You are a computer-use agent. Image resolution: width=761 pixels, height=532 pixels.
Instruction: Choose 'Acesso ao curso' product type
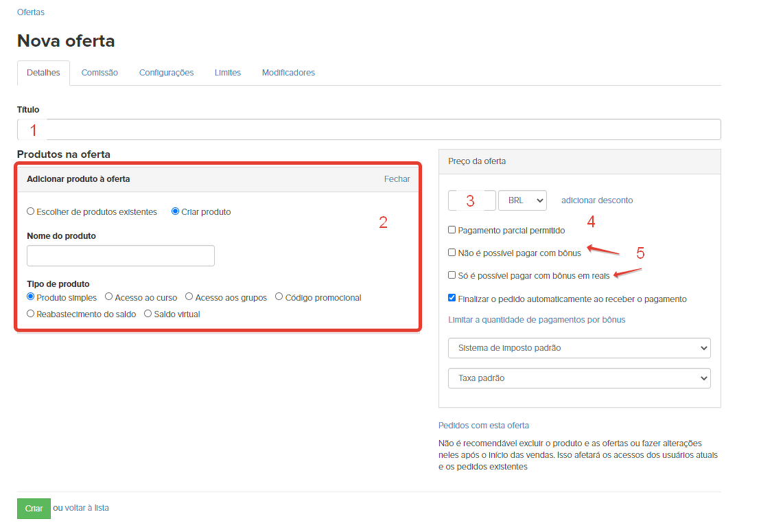pyautogui.click(x=109, y=297)
